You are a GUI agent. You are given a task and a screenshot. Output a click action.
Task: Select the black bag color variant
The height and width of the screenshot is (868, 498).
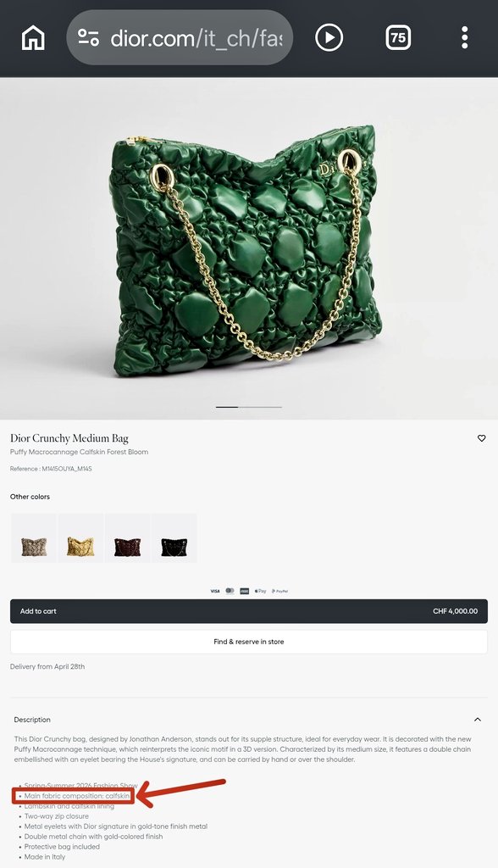174,538
